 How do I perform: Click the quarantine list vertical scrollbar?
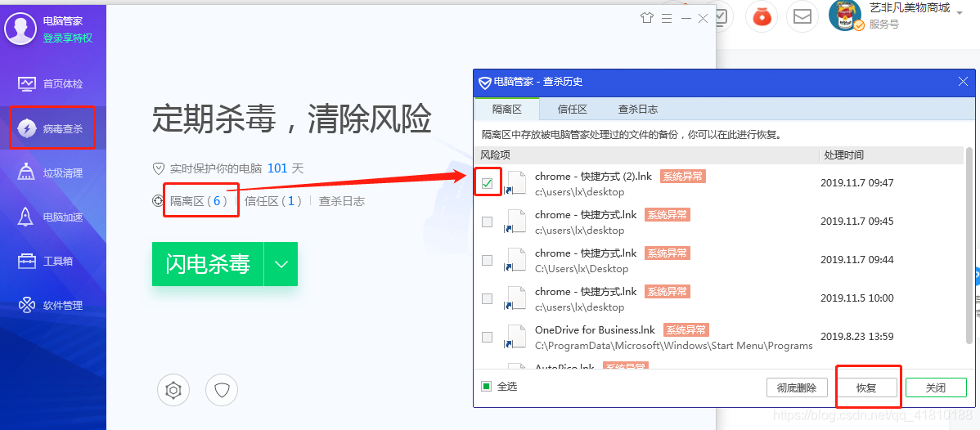click(x=969, y=245)
